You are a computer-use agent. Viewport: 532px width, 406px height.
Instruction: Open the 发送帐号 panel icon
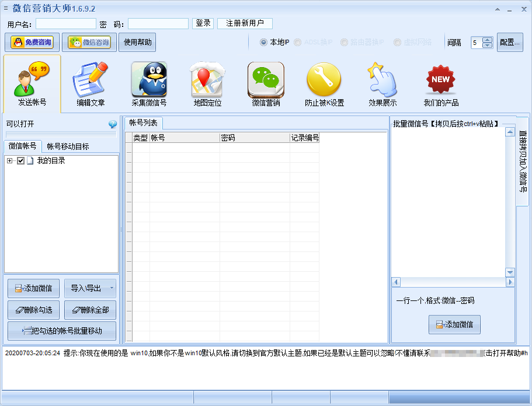tap(31, 82)
